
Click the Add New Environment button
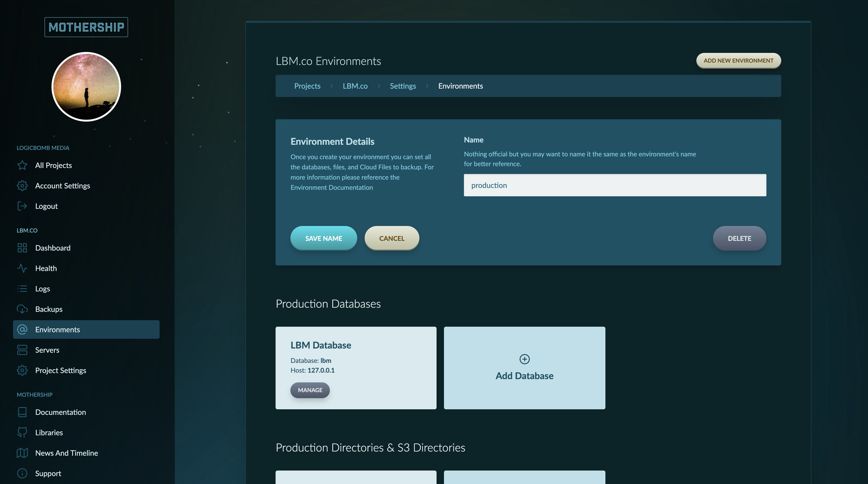[738, 60]
